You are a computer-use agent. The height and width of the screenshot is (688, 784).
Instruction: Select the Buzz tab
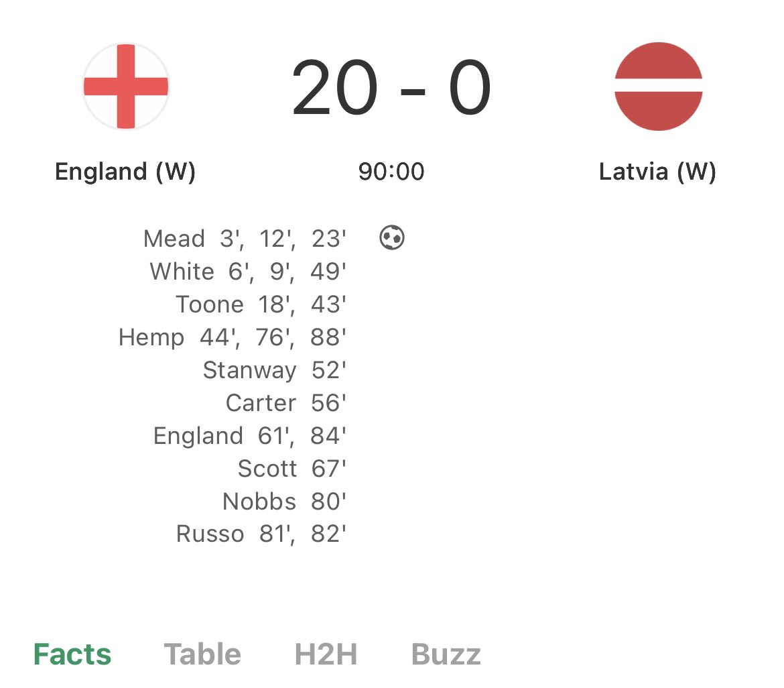(446, 654)
